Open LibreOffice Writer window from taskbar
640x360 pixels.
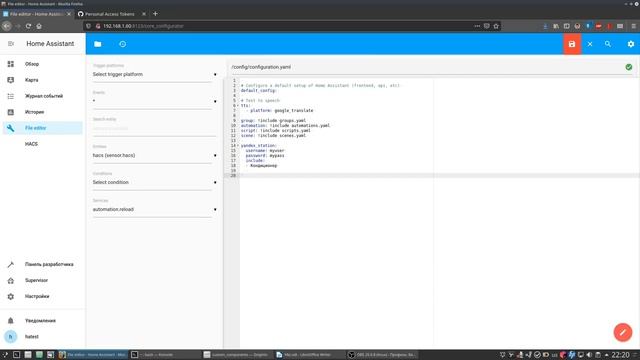click(x=309, y=355)
